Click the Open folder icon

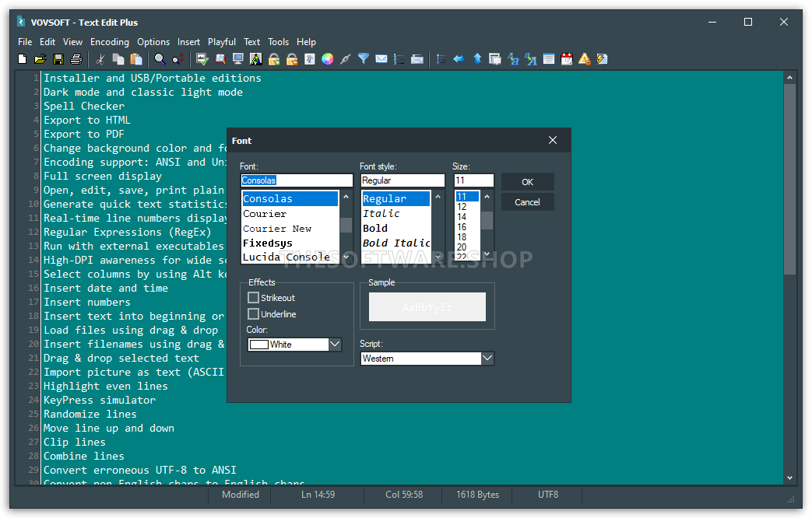[x=40, y=59]
